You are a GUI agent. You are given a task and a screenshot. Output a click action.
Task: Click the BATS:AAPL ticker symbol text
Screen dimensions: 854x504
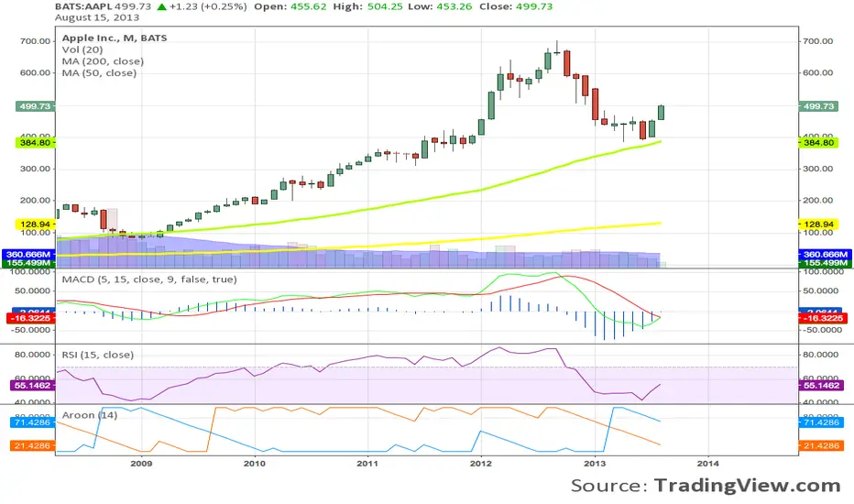(x=82, y=6)
